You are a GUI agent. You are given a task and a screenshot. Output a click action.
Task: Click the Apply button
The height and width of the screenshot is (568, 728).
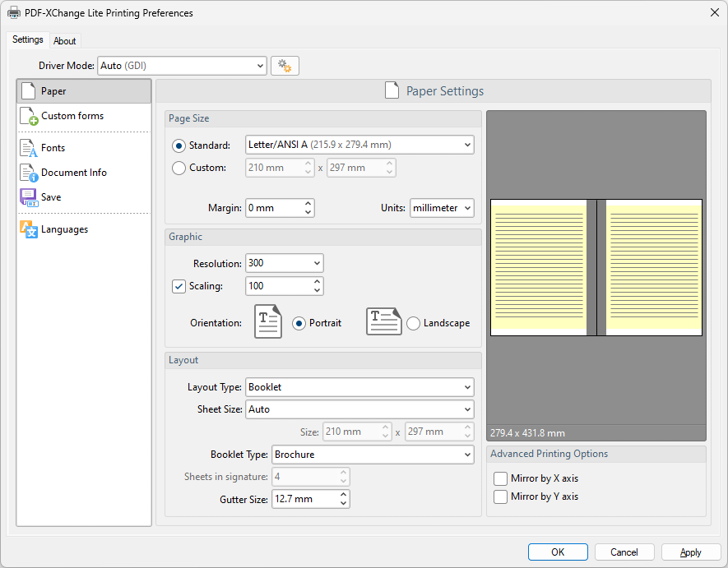pyautogui.click(x=691, y=552)
